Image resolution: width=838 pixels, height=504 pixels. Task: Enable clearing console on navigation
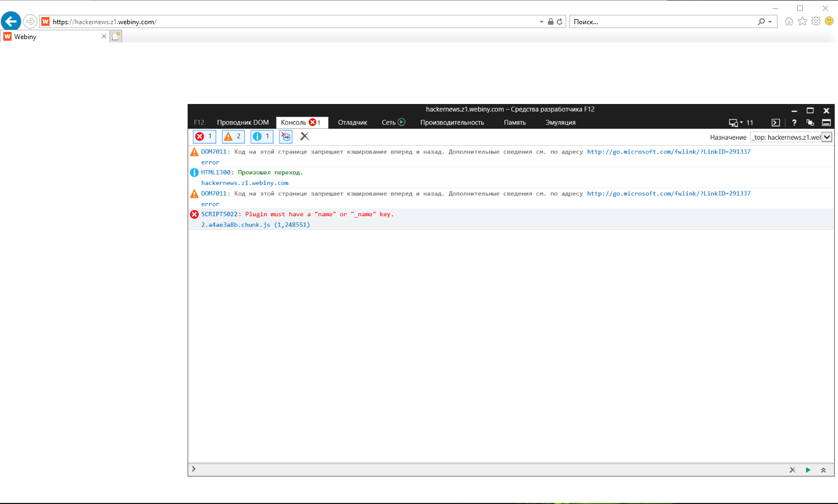[286, 136]
